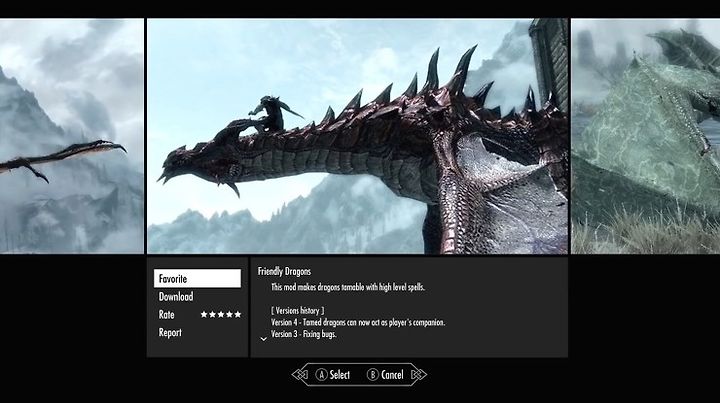Screen dimensions: 720x403
Task: Click the five-star rating display
Action: click(x=221, y=314)
